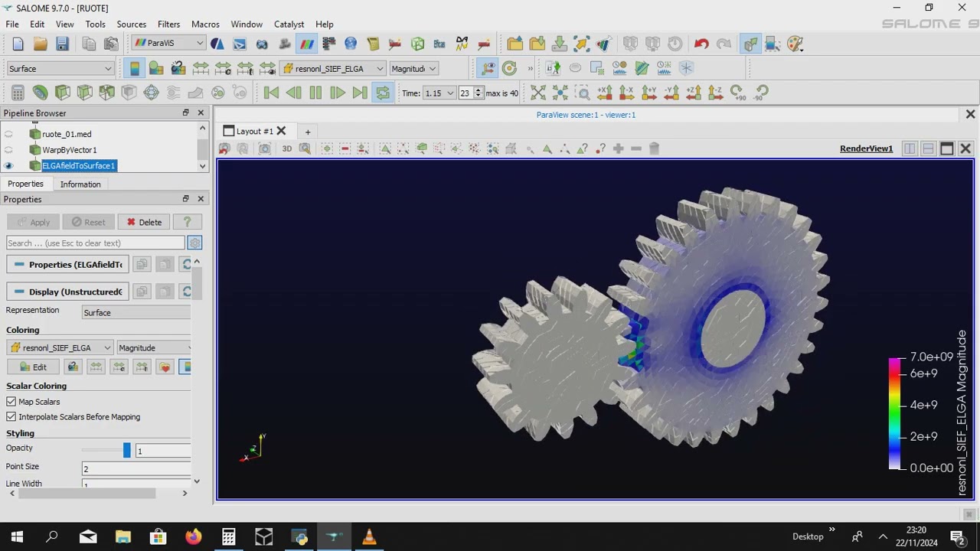Set view direction to +Y
This screenshot has width=980, height=551.
pos(649,93)
